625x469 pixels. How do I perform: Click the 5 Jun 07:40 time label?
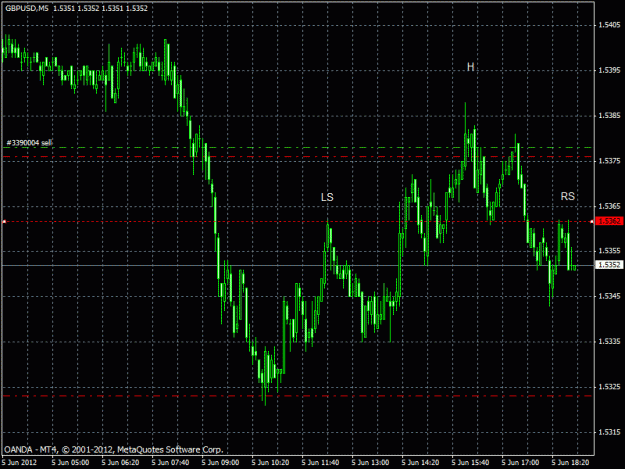[171, 463]
